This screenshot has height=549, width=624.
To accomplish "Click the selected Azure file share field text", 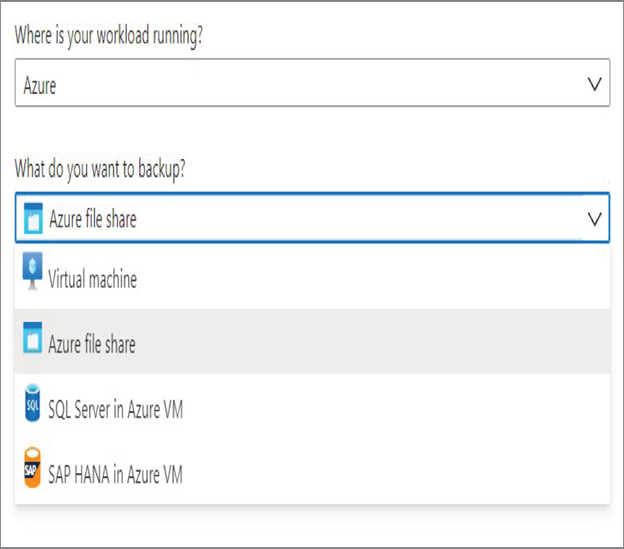I will click(93, 219).
